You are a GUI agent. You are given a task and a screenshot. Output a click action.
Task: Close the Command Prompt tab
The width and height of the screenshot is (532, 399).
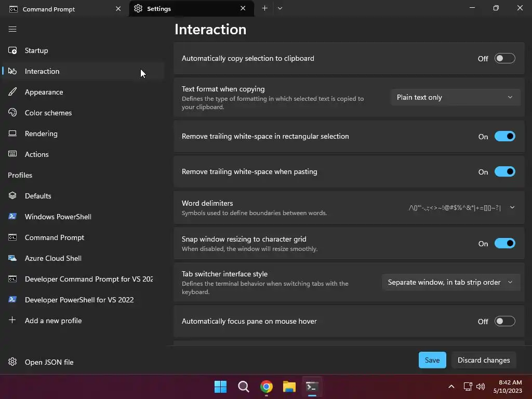pos(118,9)
